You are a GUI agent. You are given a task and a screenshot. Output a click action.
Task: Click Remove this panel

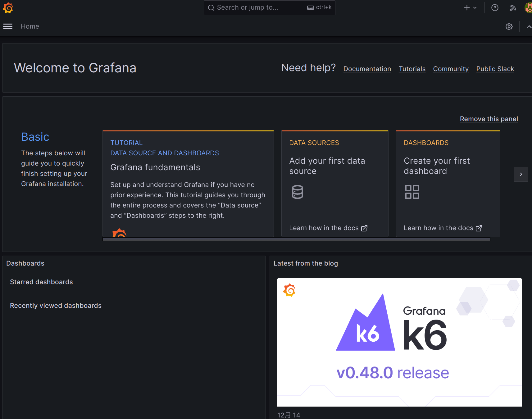pyautogui.click(x=489, y=119)
